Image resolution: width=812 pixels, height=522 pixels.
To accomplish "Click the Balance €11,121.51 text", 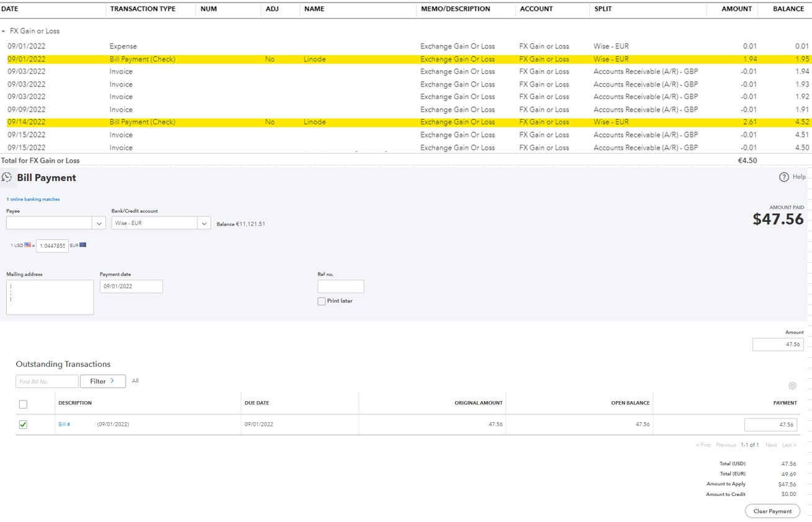I will (241, 224).
